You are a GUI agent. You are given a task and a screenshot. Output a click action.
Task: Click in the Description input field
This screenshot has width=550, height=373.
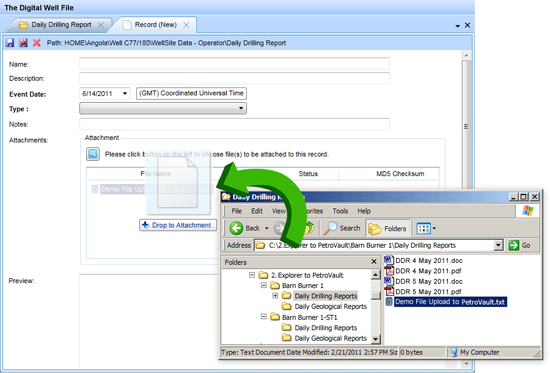coord(234,78)
